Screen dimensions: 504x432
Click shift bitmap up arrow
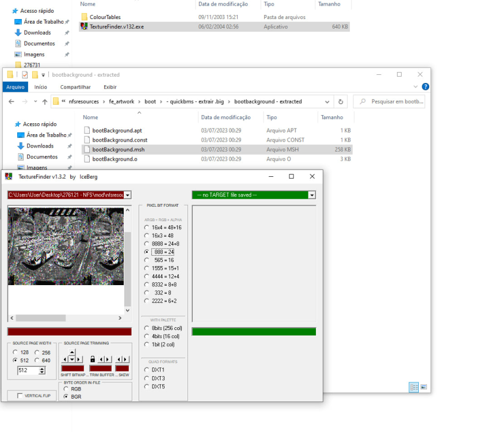click(72, 352)
